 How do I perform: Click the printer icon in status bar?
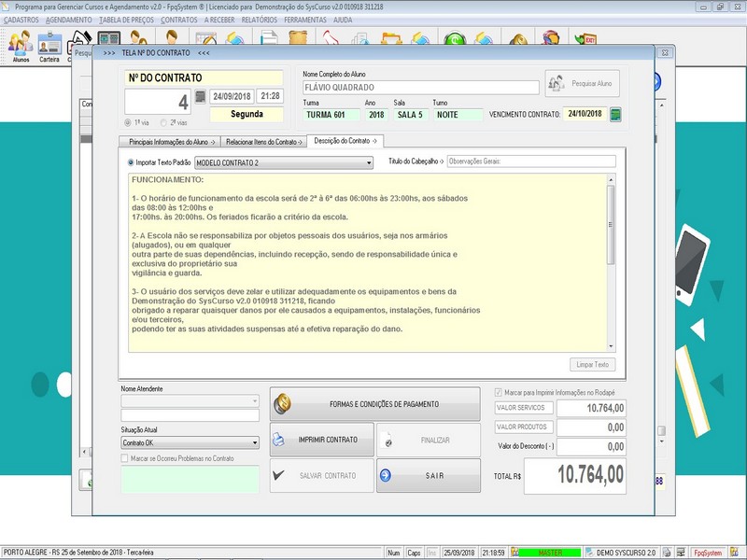coord(667,553)
